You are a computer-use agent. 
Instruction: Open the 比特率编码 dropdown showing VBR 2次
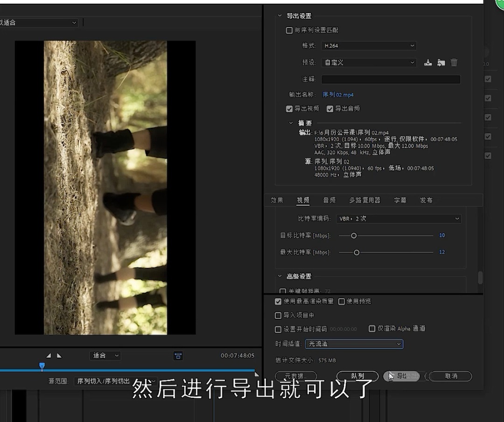click(x=399, y=218)
